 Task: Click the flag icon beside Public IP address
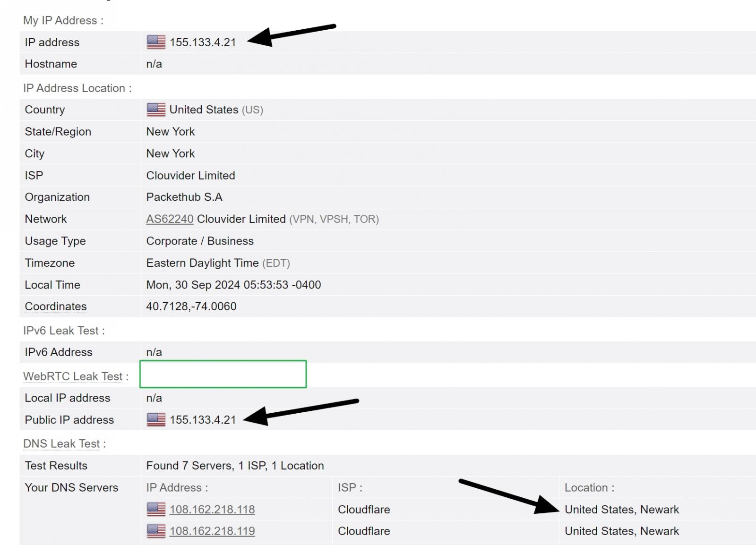[156, 419]
